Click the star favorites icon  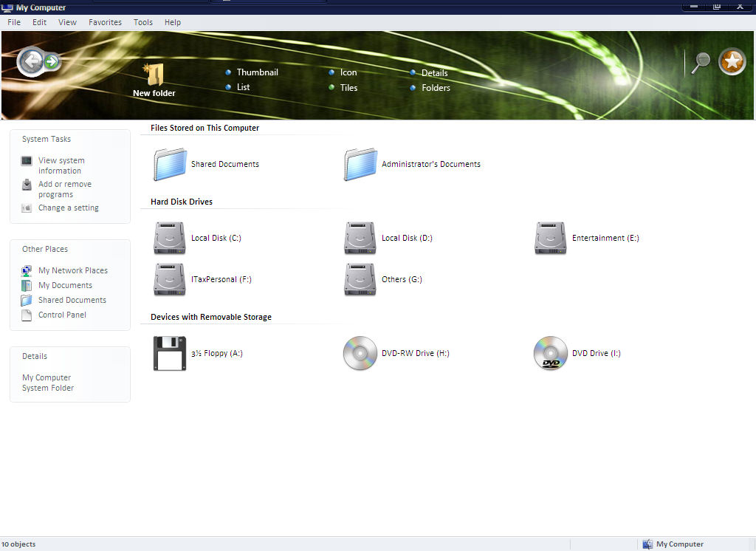tap(732, 62)
